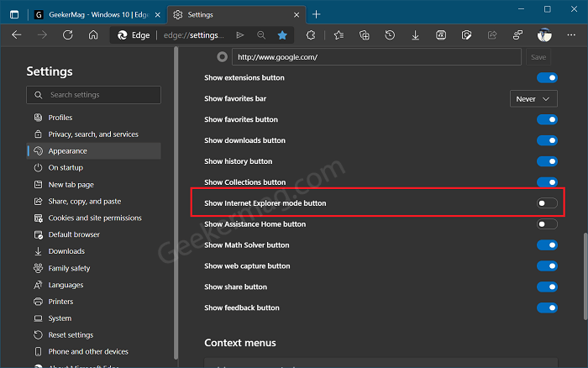The image size is (588, 368).
Task: Open Cookies and site permissions settings
Action: click(x=94, y=218)
